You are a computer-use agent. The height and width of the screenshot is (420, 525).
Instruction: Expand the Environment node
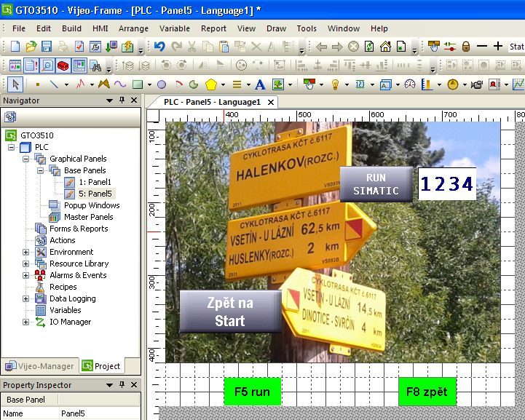pos(25,252)
